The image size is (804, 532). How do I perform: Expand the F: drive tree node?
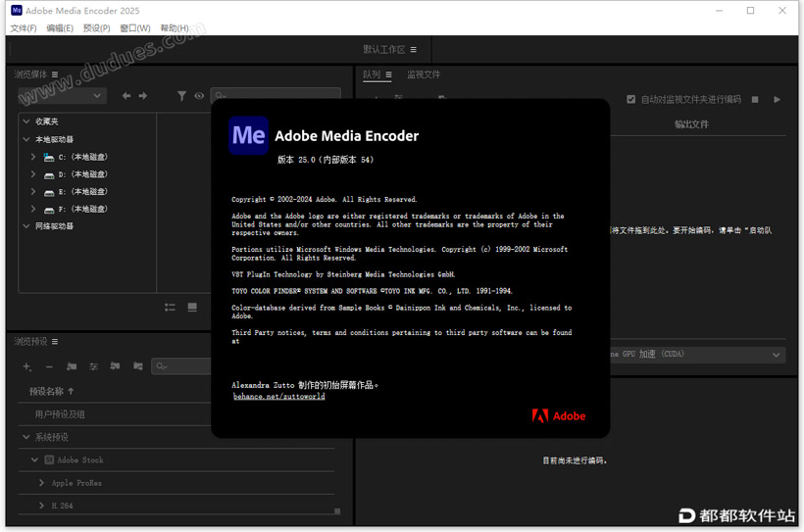33,209
